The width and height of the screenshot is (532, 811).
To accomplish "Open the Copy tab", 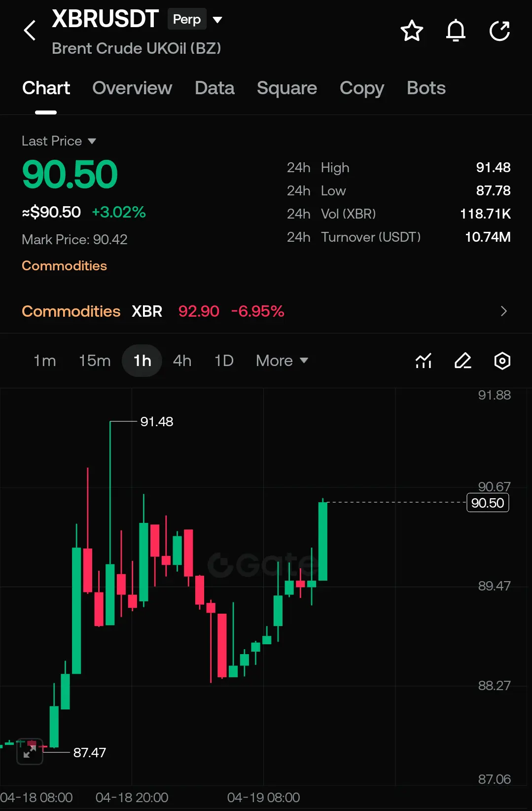I will tap(362, 88).
